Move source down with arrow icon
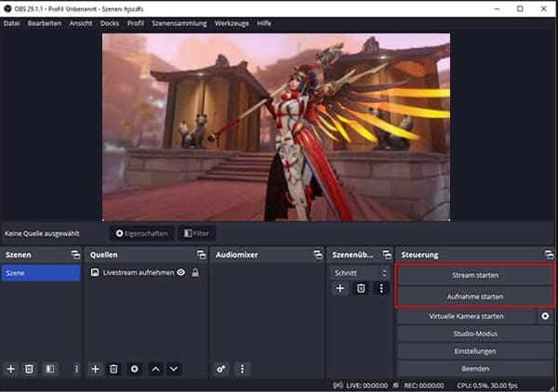558x392 pixels. click(x=174, y=369)
